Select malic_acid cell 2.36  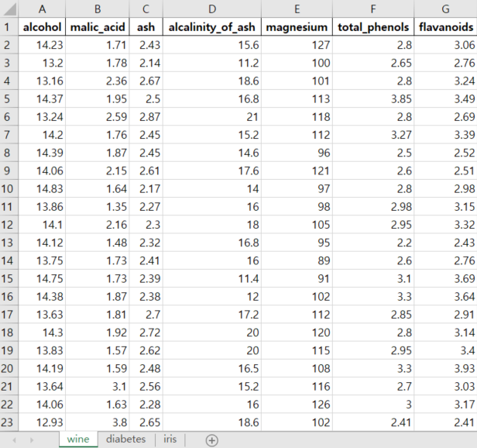coord(98,81)
